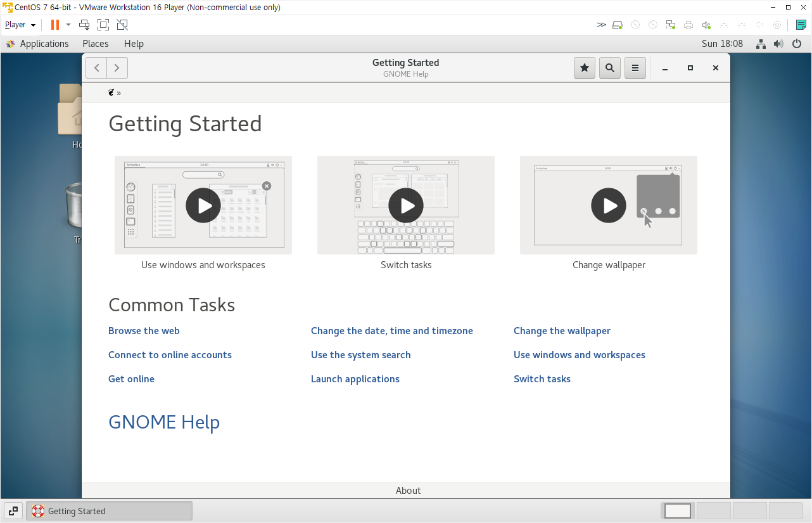Click the VMware network adapter device icon
This screenshot has width=812, height=523.
coord(671,25)
